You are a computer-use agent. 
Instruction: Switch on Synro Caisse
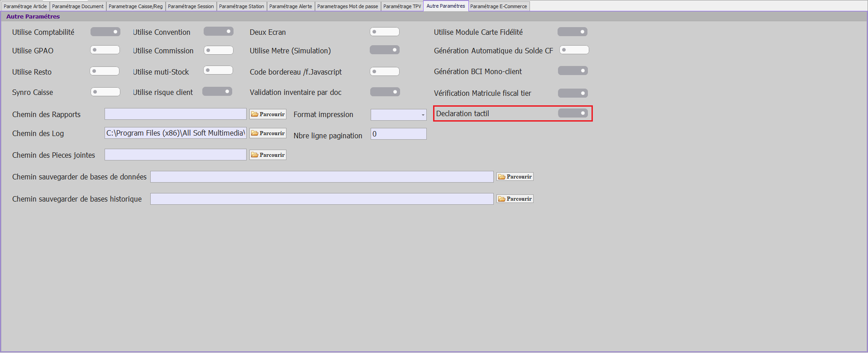[105, 92]
